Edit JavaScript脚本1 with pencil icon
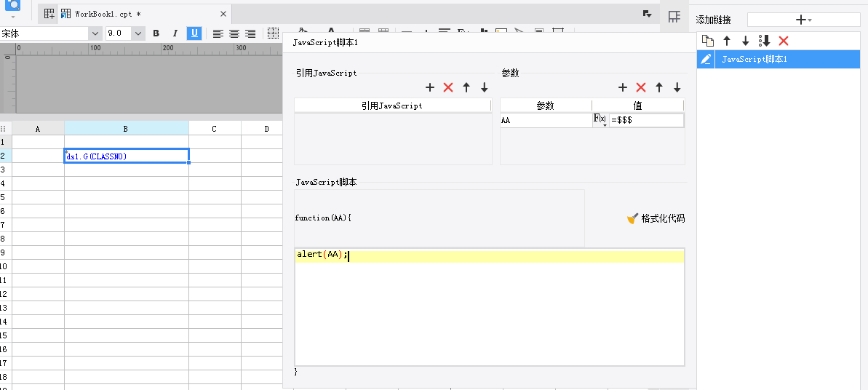The height and width of the screenshot is (390, 868). pos(705,59)
